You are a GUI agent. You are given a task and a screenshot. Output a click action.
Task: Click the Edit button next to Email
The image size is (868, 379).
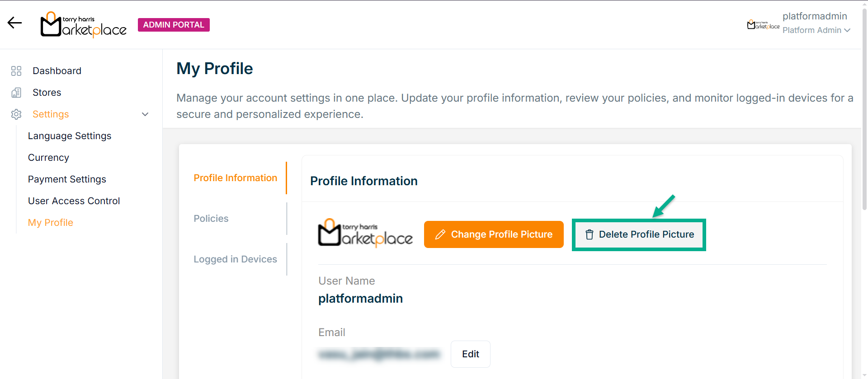(x=470, y=354)
